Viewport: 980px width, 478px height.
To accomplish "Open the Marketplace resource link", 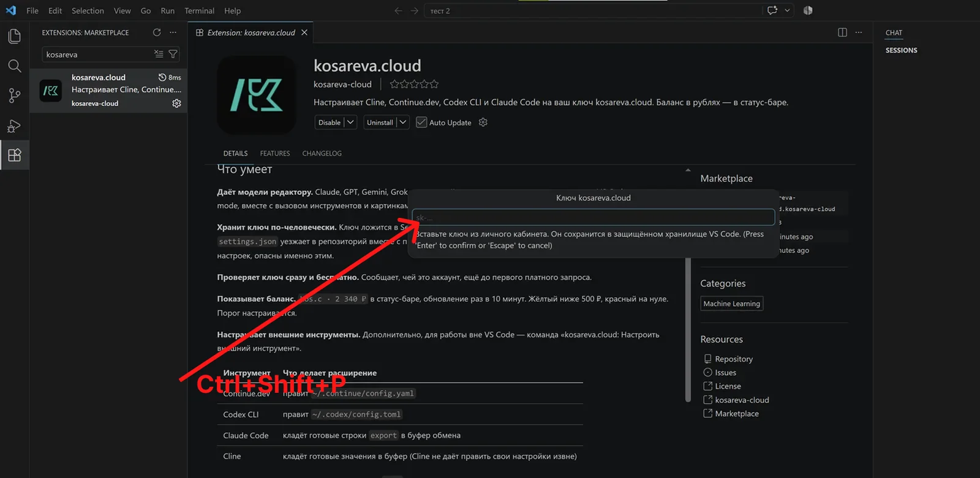I will point(737,414).
